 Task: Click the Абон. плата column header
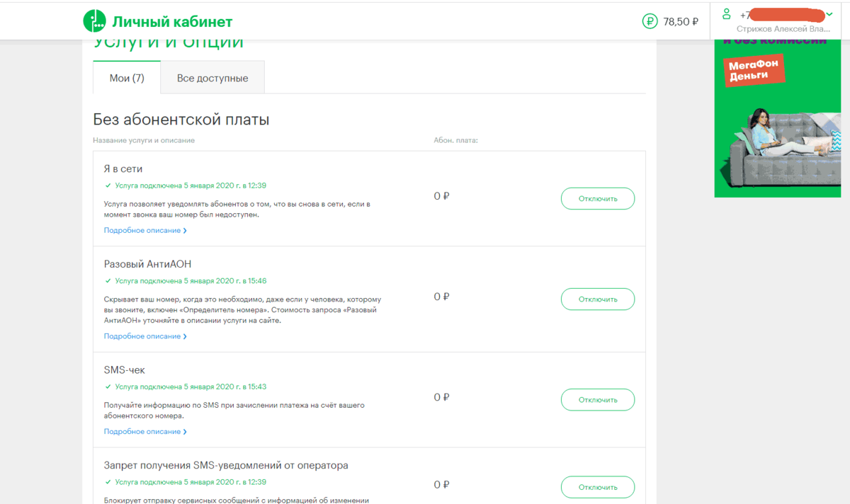456,140
